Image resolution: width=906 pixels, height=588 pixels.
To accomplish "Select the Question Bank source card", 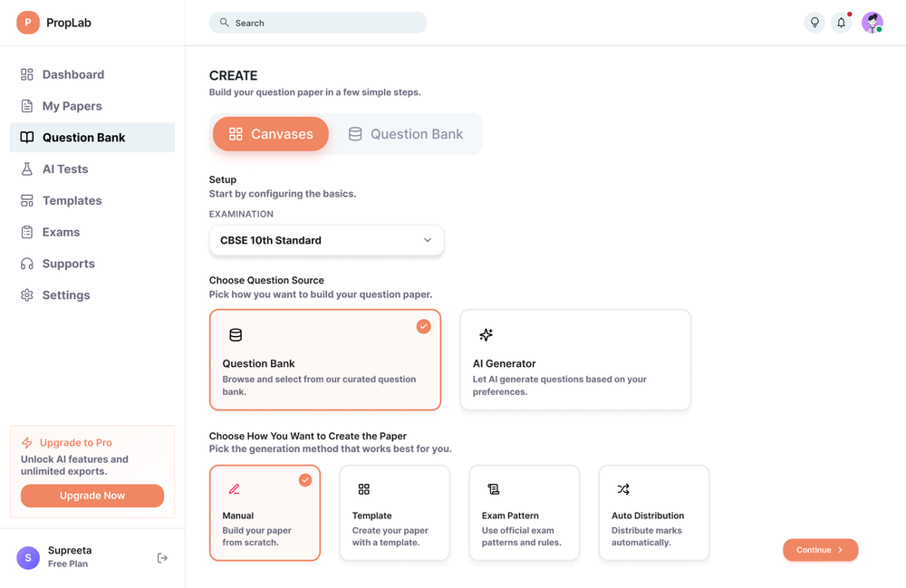I will tap(325, 360).
